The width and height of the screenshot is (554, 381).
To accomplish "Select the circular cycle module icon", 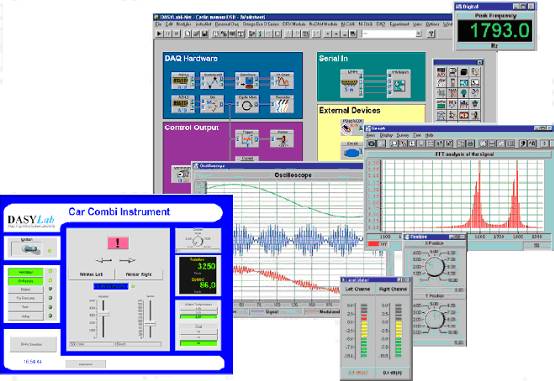I will tap(247, 104).
